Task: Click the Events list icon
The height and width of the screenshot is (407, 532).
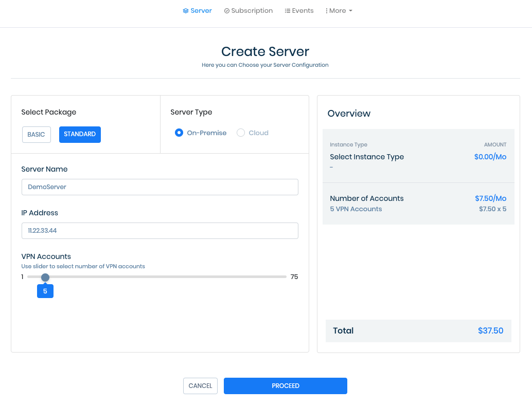Action: [287, 10]
